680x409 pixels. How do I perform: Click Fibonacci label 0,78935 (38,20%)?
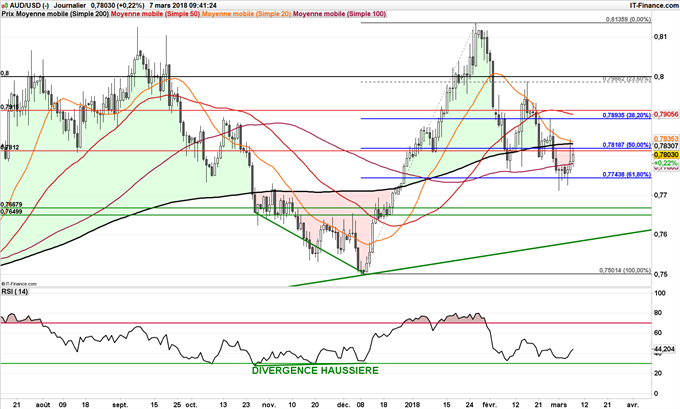[x=627, y=115]
